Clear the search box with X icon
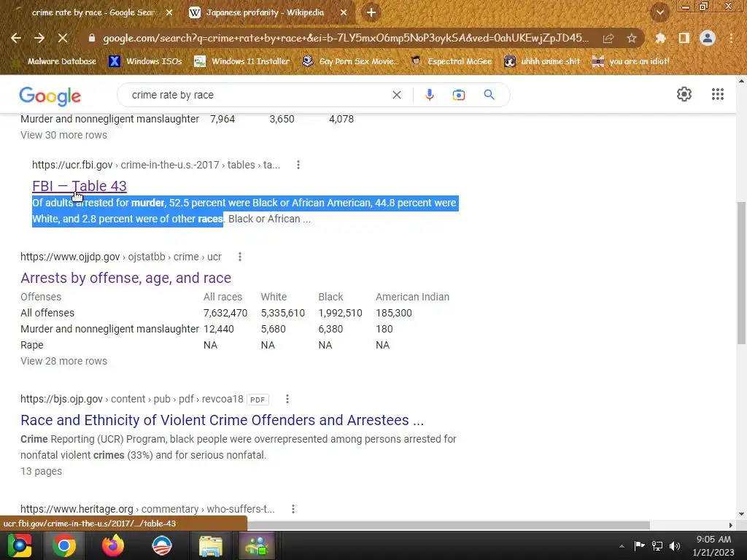Viewport: 747px width, 560px height. (x=396, y=95)
